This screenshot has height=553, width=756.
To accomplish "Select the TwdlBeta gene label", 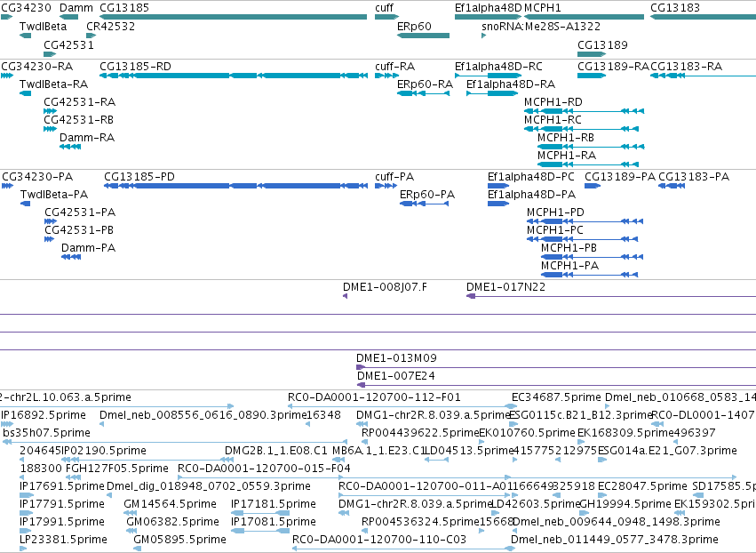I will [x=43, y=27].
